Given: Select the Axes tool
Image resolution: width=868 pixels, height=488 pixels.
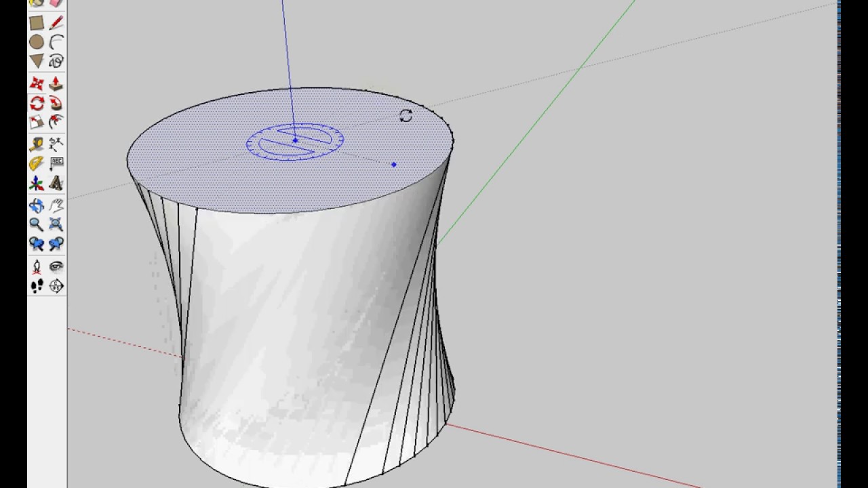Looking at the screenshot, I should click(x=37, y=183).
